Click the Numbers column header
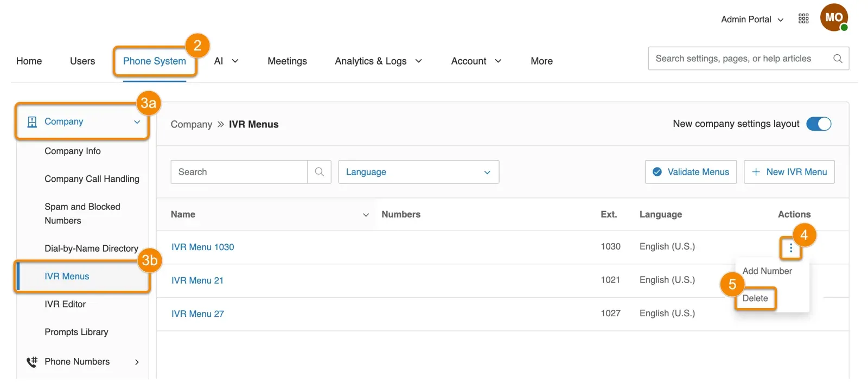The height and width of the screenshot is (383, 868). pos(401,214)
